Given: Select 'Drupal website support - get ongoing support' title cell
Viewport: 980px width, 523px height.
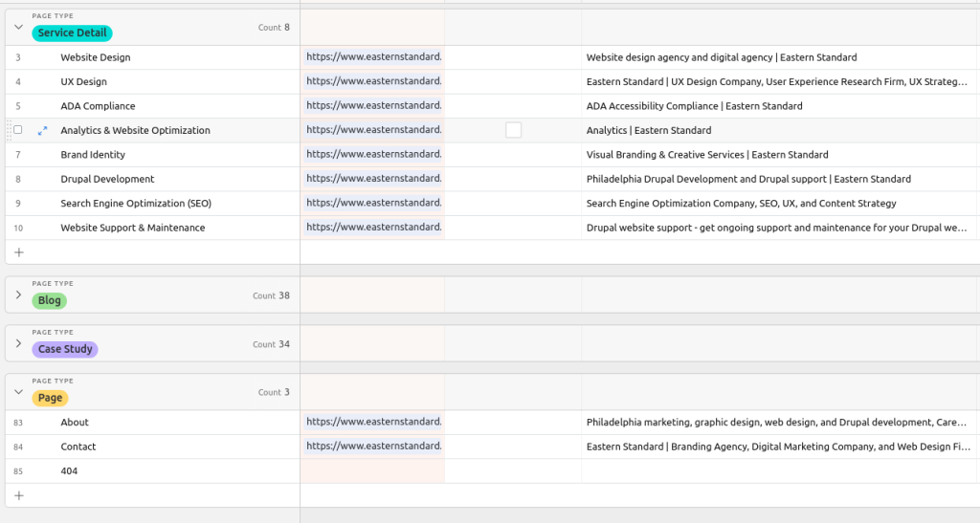Looking at the screenshot, I should 780,228.
